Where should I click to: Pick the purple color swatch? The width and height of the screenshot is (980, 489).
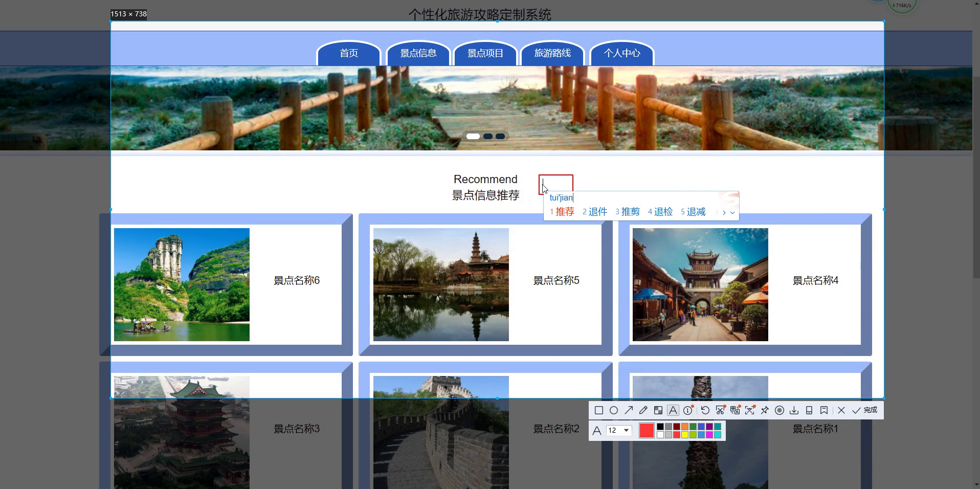click(x=709, y=427)
